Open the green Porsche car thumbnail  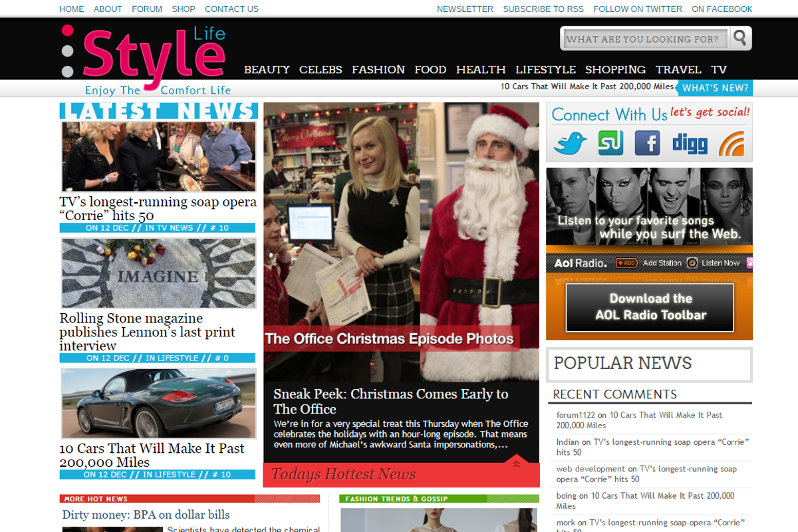coord(158,404)
